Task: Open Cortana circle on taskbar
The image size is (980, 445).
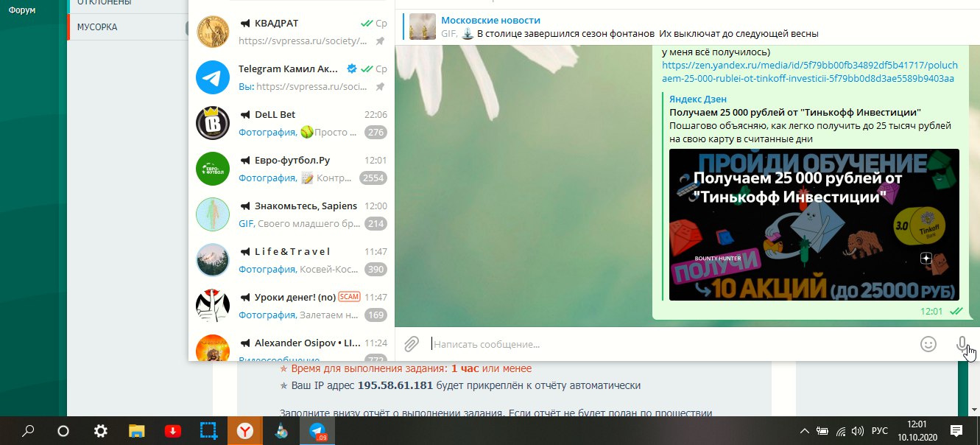Action: click(63, 431)
